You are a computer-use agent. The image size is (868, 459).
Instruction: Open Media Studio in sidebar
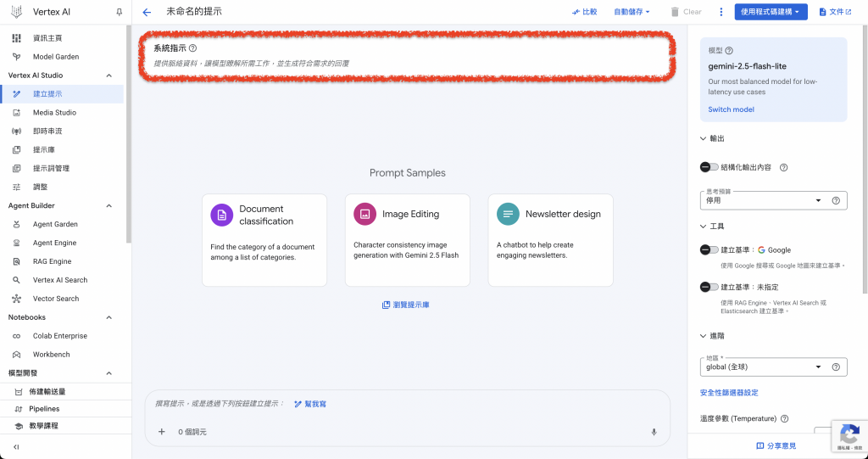62,113
